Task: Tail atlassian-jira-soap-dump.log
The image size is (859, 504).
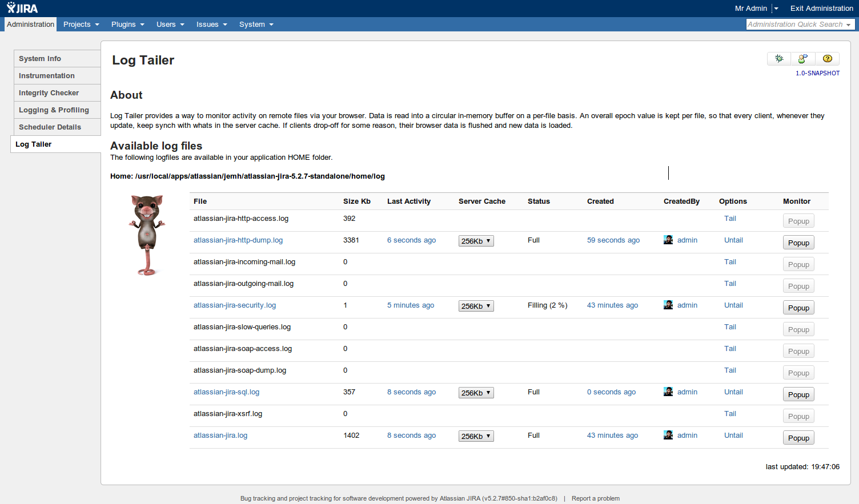Action: click(730, 370)
